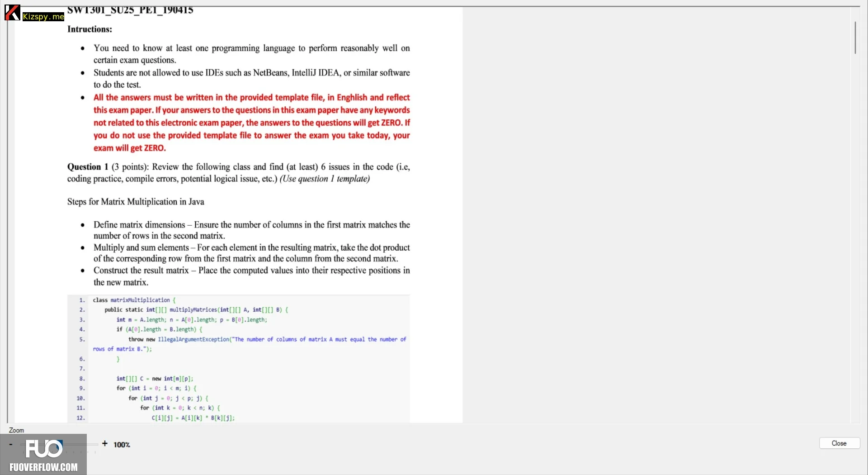868x475 pixels.
Task: Zoom out with the minus button
Action: 11,444
